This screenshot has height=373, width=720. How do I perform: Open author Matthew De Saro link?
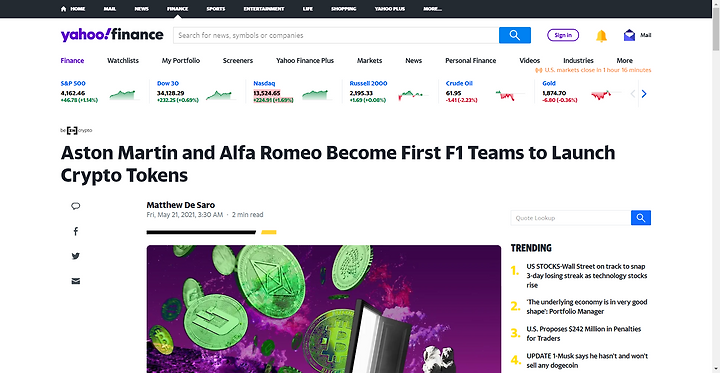180,205
